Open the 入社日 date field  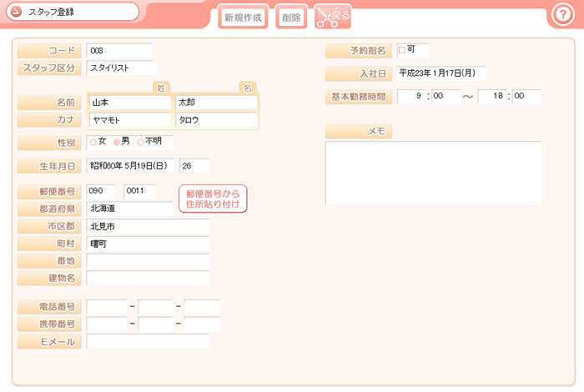point(441,73)
